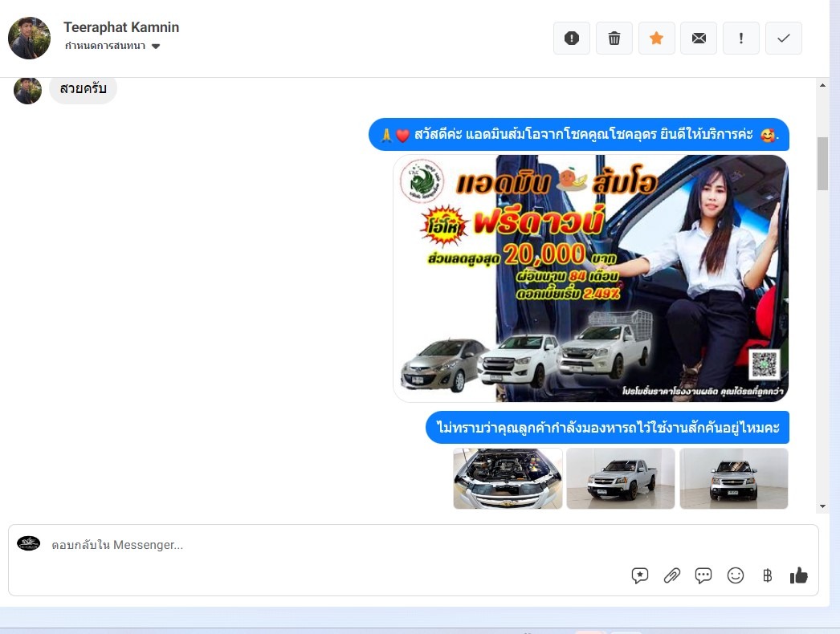Toggle the orange star on conversation
The width and height of the screenshot is (840, 634).
(x=657, y=39)
